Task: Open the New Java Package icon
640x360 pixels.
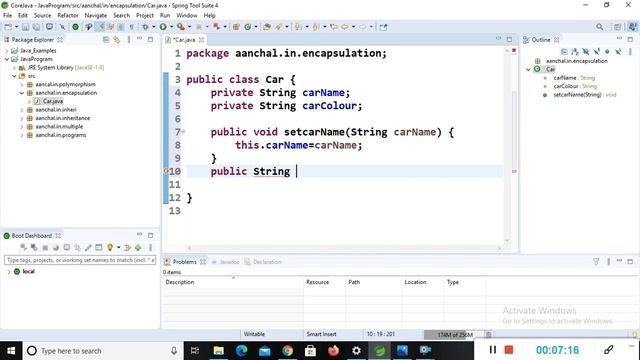Action: (x=236, y=27)
